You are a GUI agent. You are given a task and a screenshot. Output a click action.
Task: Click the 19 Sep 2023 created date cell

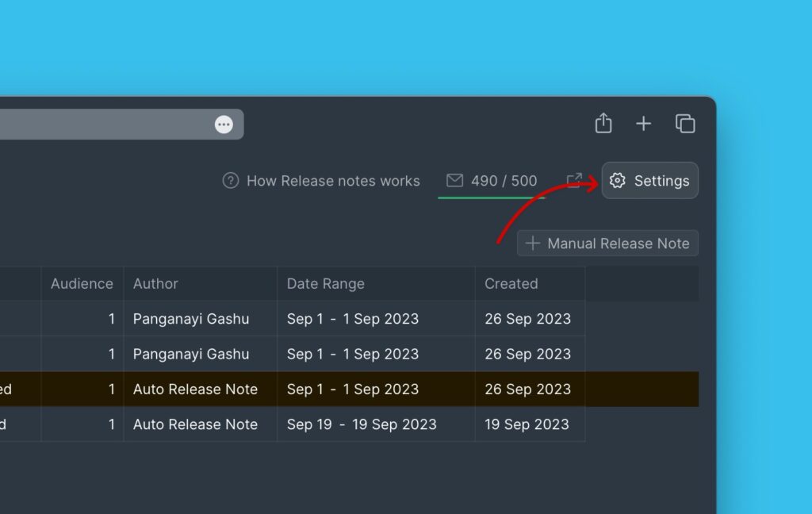pos(527,424)
